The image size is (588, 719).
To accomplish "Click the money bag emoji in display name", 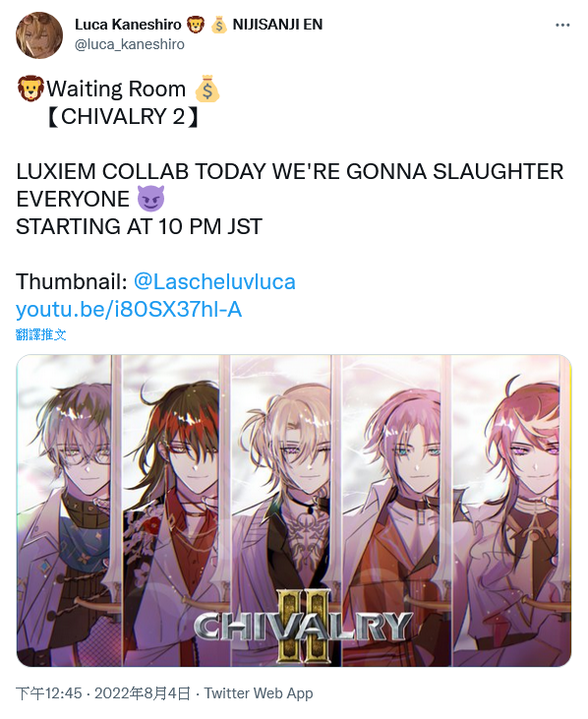I will (219, 25).
